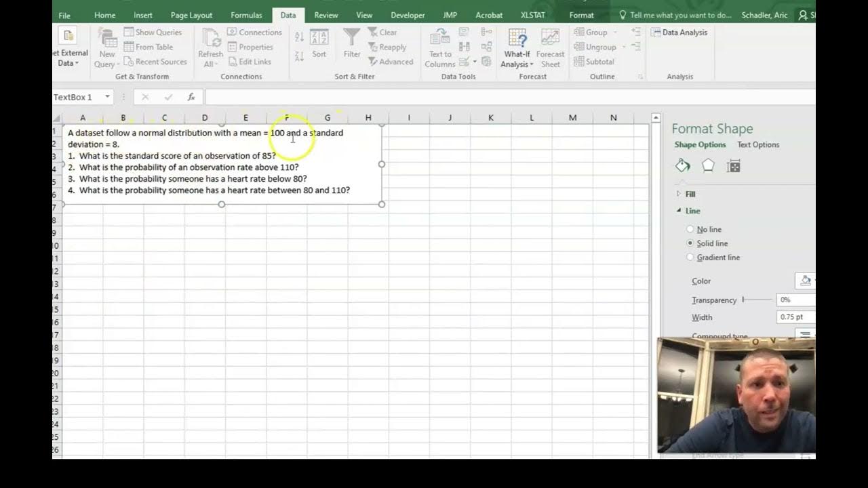Open Data Analysis tool
The height and width of the screenshot is (488, 868).
679,32
